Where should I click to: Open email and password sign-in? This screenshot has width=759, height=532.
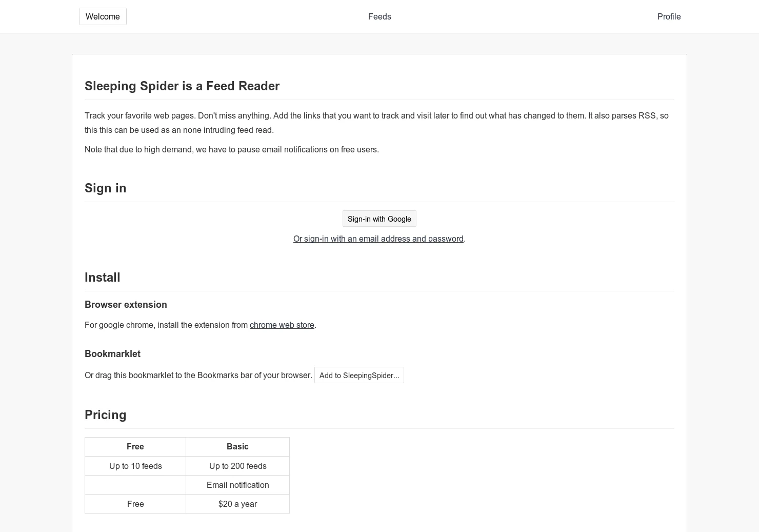click(x=378, y=239)
